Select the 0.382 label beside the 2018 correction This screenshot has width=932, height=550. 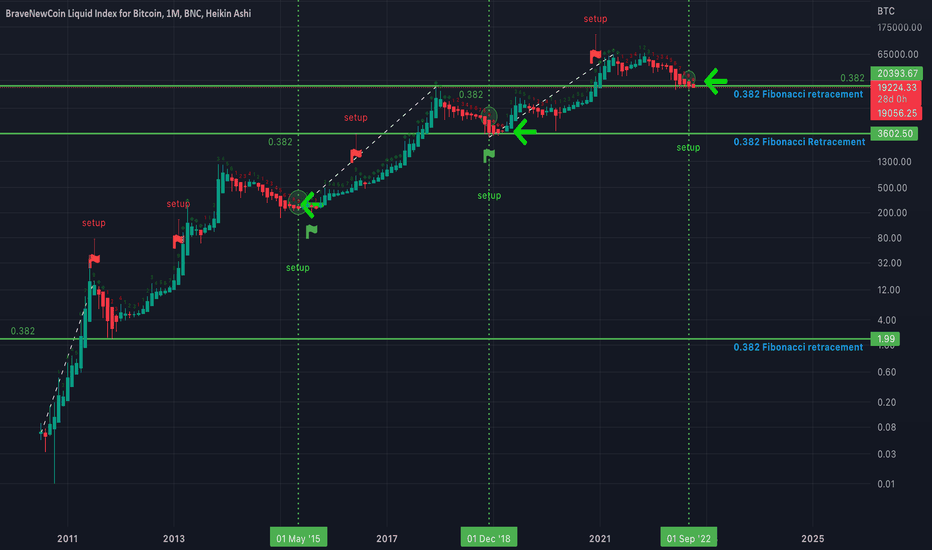pos(471,95)
